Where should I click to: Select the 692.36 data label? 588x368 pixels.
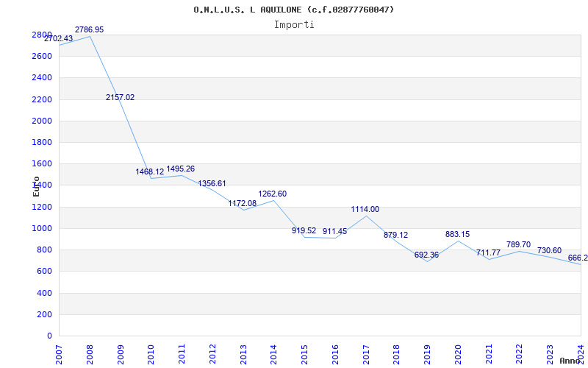pyautogui.click(x=426, y=255)
